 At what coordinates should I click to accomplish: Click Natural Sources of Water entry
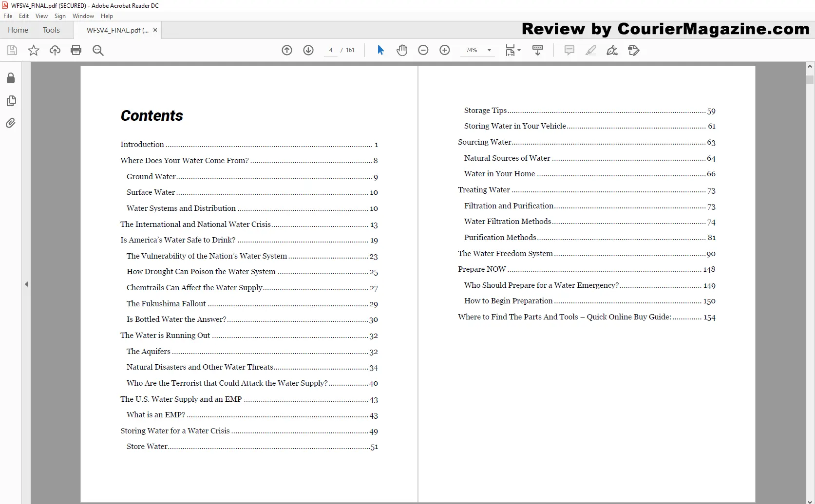click(x=590, y=158)
